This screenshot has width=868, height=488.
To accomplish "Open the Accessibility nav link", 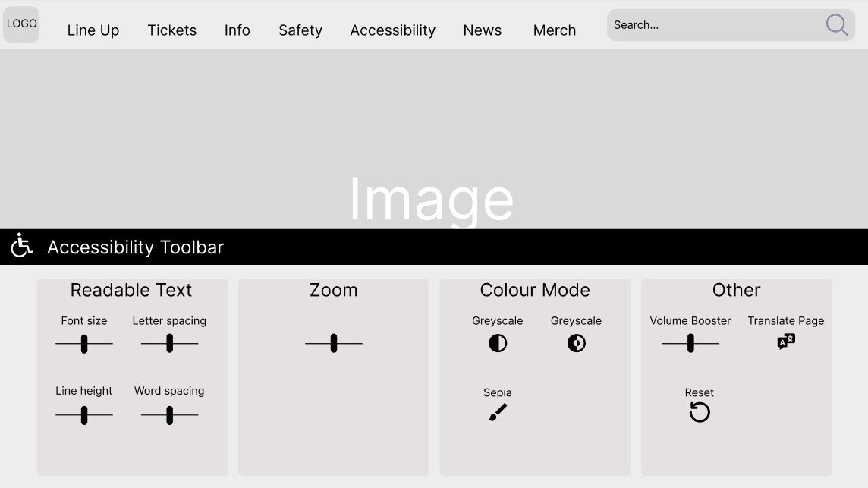I will click(392, 30).
